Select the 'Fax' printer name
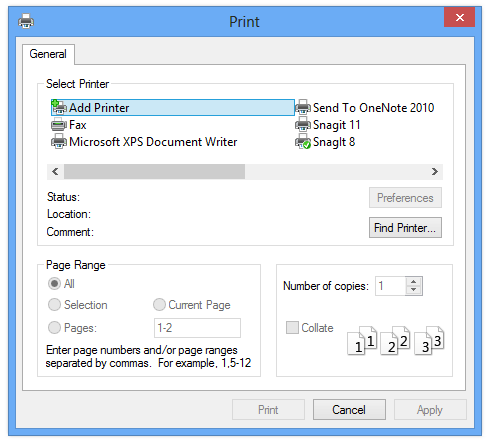 [x=78, y=125]
